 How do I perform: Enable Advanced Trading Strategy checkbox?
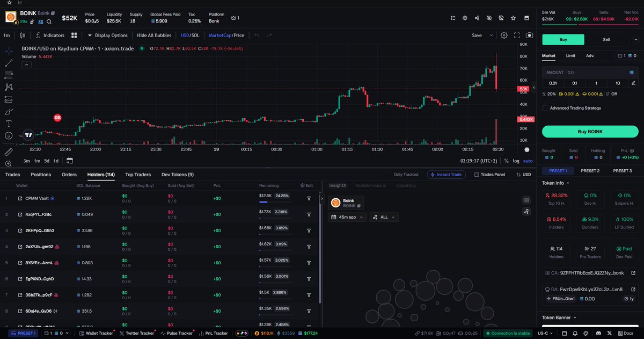click(x=545, y=108)
